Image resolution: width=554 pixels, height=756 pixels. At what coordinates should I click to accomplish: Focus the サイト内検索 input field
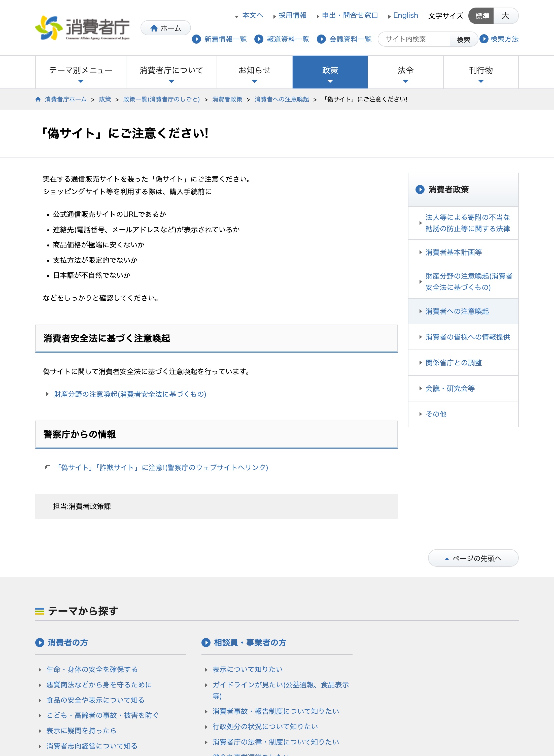click(x=414, y=39)
